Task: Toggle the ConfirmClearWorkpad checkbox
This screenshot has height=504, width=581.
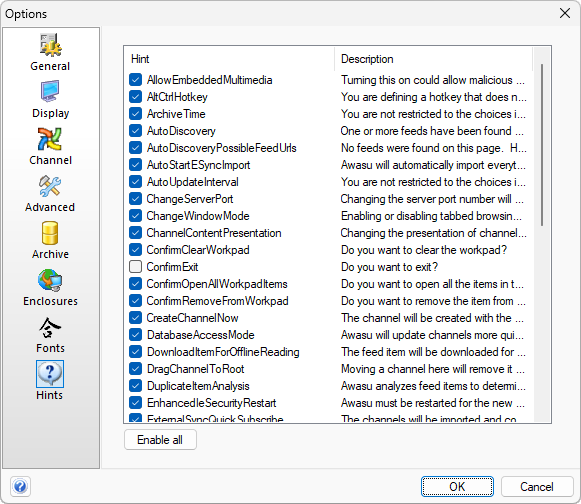Action: tap(136, 250)
